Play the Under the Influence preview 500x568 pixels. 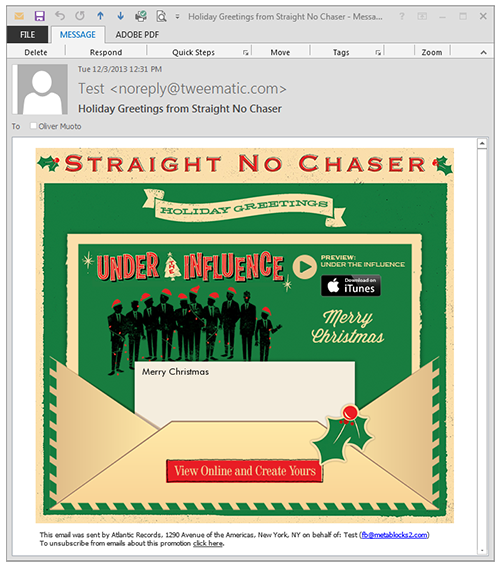click(305, 267)
